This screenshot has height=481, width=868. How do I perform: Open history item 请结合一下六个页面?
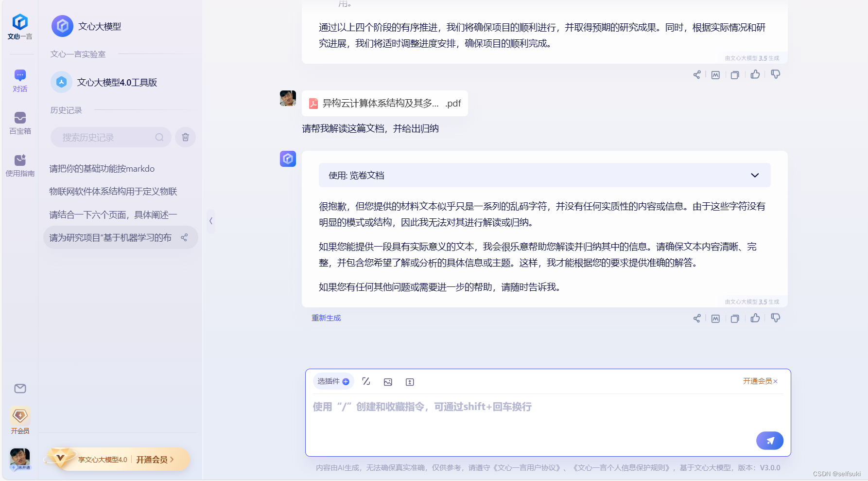coord(113,215)
